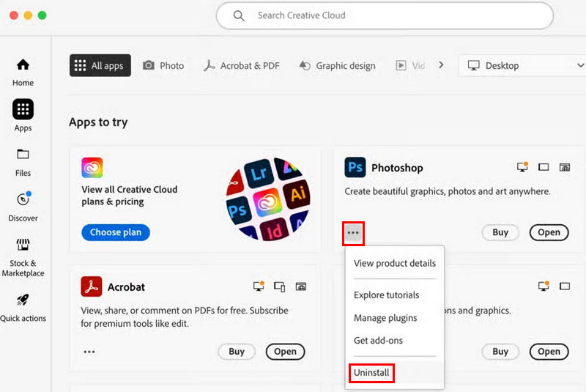This screenshot has height=392, width=586.
Task: Click the search magnifier icon
Action: [x=239, y=15]
